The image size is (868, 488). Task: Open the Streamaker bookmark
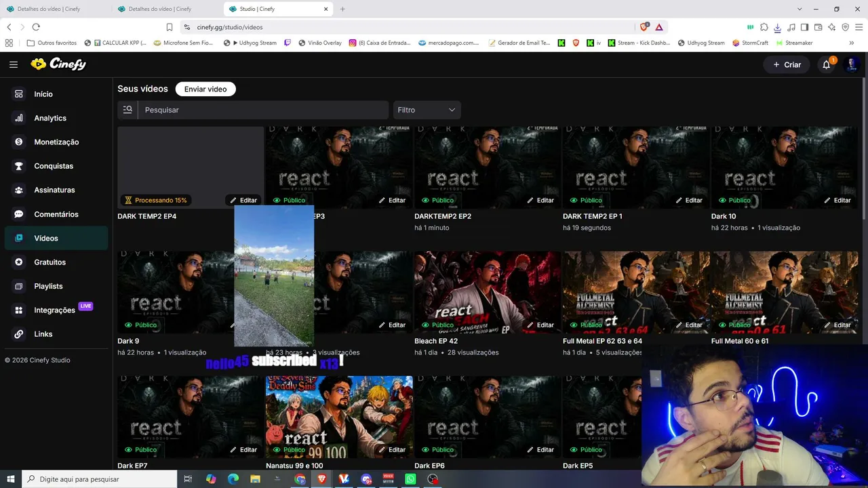pyautogui.click(x=794, y=43)
